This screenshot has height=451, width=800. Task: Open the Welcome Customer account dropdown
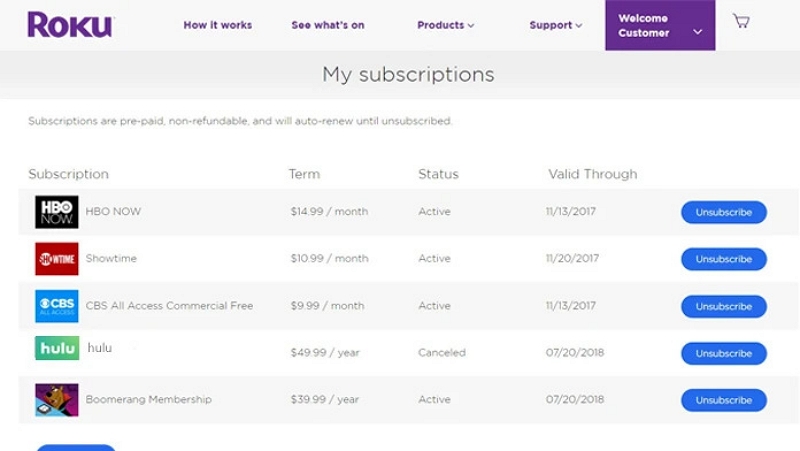(660, 26)
